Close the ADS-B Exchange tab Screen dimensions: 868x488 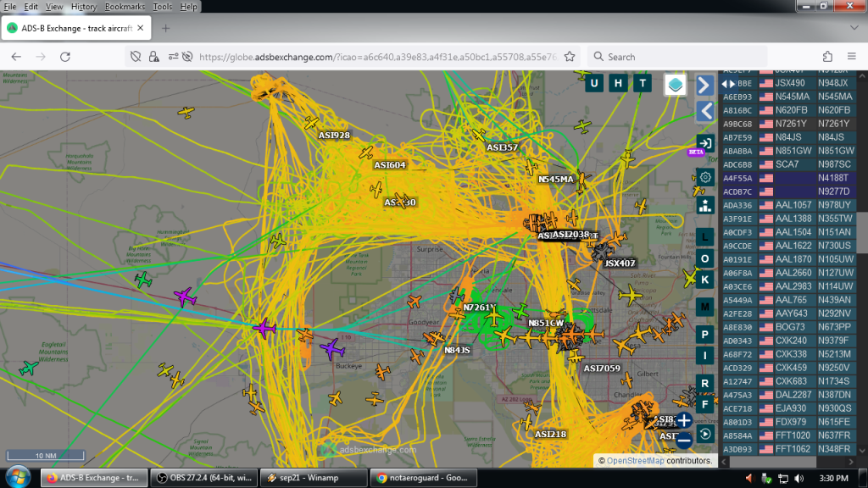141,28
